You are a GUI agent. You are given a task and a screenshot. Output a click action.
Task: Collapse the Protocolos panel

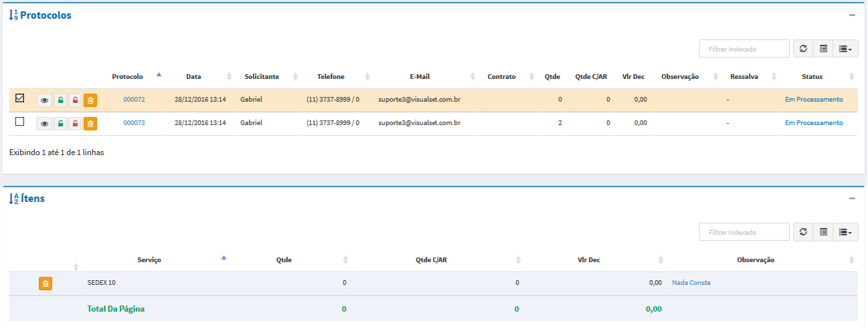852,15
